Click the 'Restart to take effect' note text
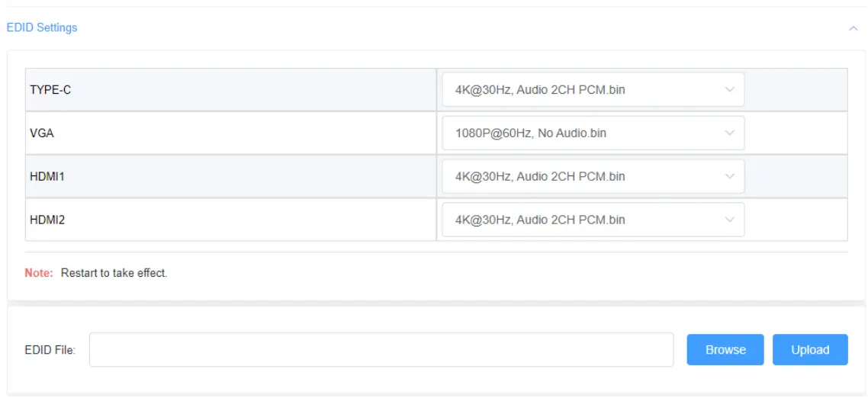Screen dimensions: 868x398 (114, 273)
